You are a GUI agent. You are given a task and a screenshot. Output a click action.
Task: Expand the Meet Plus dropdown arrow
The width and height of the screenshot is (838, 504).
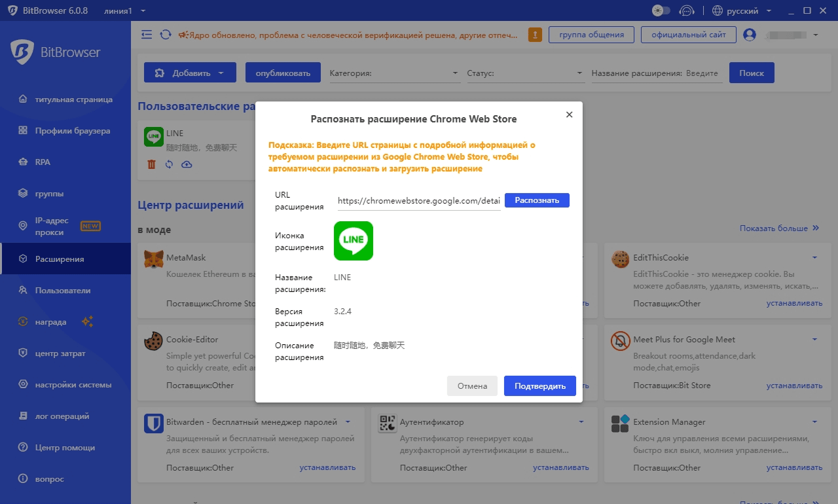pos(815,339)
